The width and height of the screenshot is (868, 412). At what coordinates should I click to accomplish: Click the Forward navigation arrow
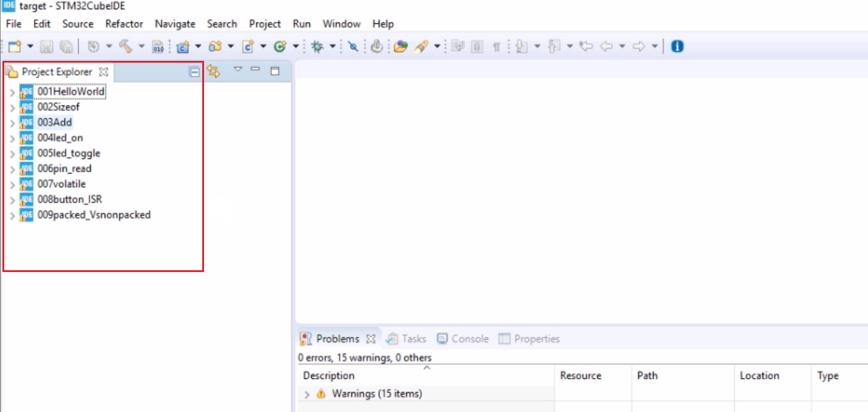(x=638, y=46)
